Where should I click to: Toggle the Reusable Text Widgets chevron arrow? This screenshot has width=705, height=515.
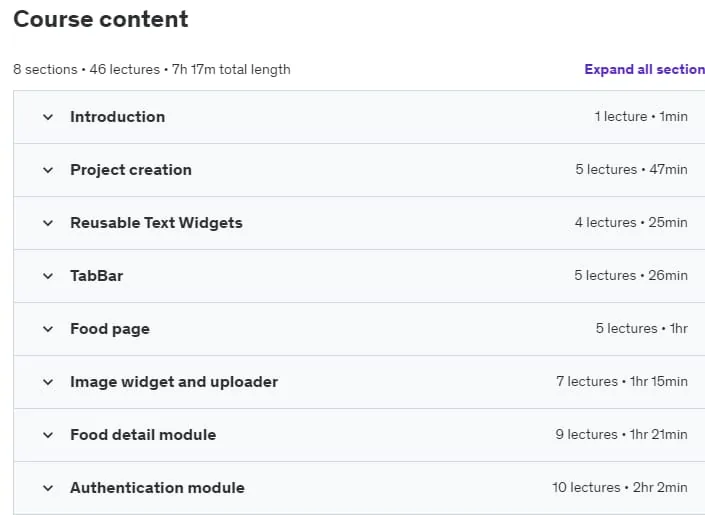(48, 223)
